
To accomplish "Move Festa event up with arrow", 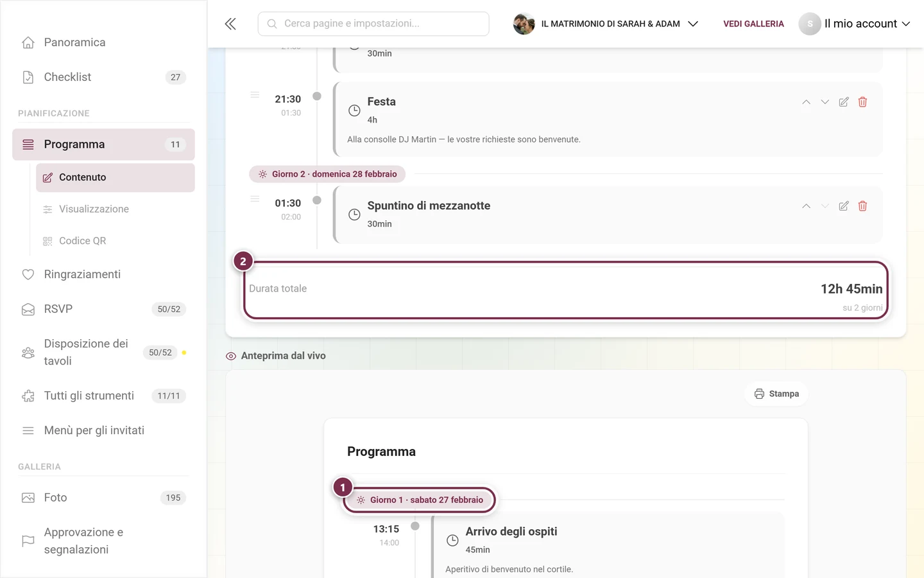I will click(x=806, y=102).
